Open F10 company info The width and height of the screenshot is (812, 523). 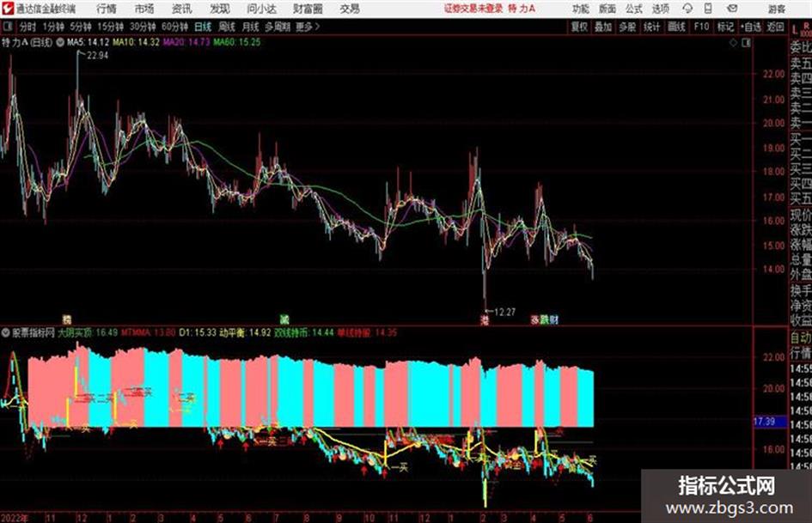point(701,27)
